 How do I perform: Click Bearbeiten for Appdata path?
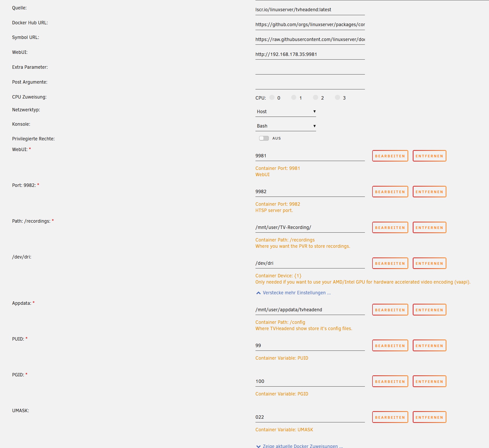[x=390, y=310]
